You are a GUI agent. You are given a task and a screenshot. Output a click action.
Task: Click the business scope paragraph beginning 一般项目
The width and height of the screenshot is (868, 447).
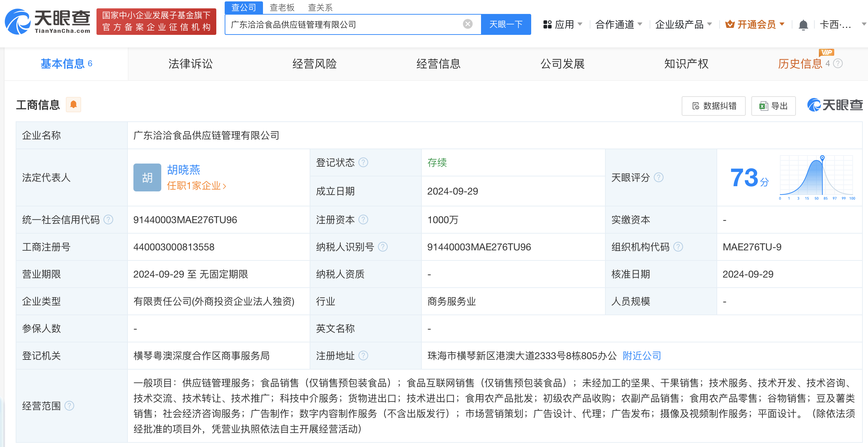494,406
